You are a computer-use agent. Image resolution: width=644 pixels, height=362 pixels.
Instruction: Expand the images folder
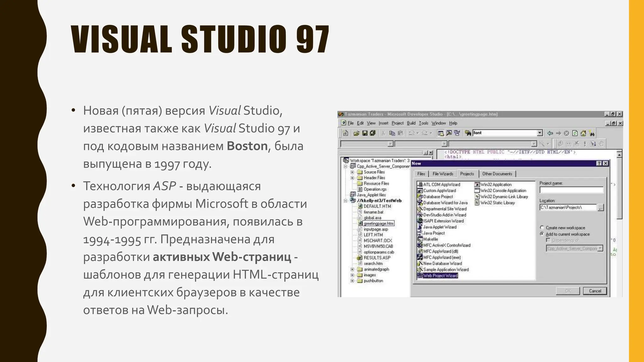(x=352, y=275)
